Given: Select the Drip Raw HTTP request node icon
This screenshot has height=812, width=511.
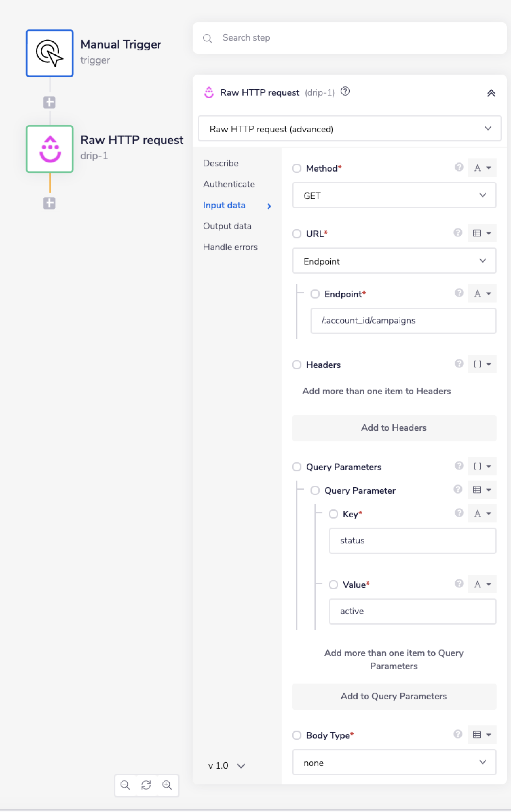Looking at the screenshot, I should click(50, 149).
